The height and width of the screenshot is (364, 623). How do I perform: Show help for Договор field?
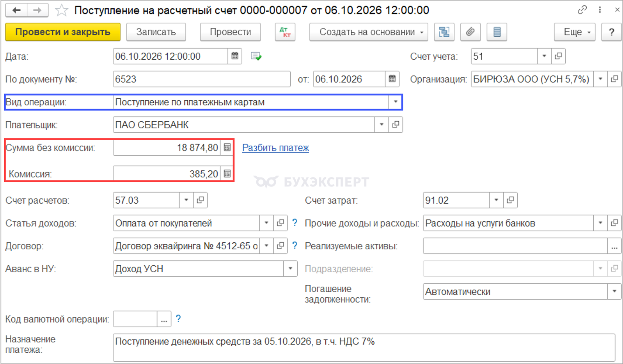pos(295,245)
